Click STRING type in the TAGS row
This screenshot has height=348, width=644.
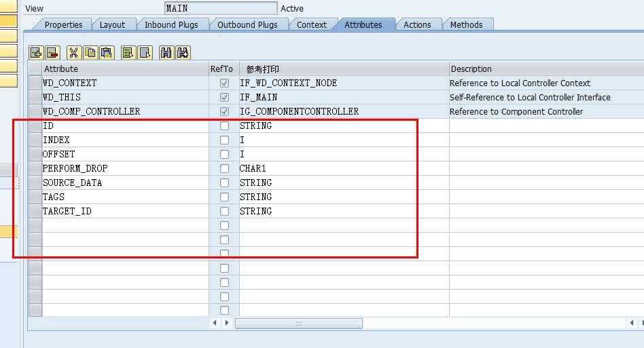(x=344, y=197)
